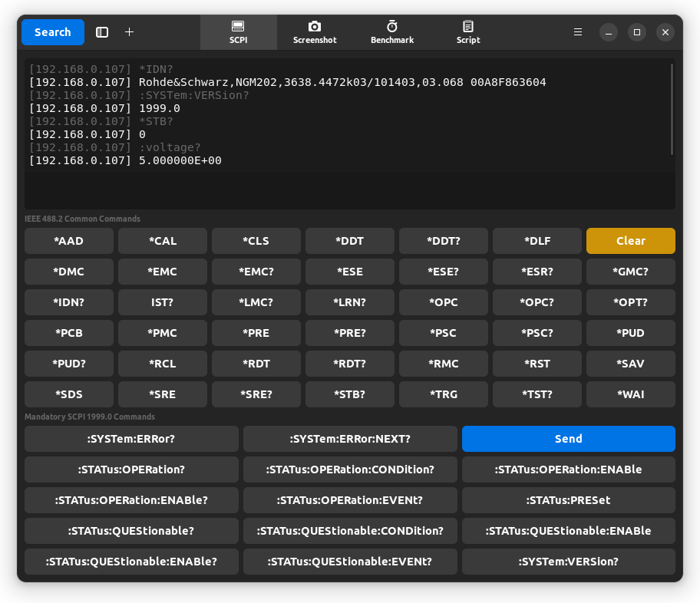Choose the :STATus:PRESet command
700x603 pixels.
pos(568,500)
